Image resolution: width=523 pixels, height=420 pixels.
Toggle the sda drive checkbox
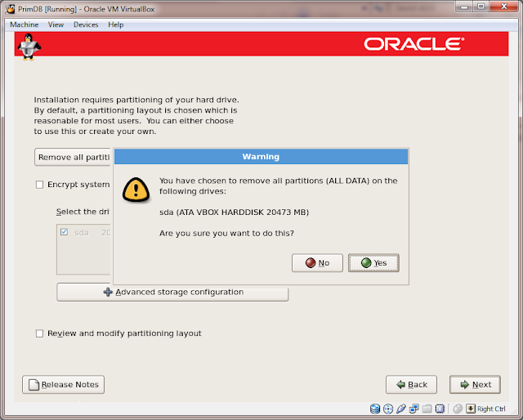coord(64,232)
